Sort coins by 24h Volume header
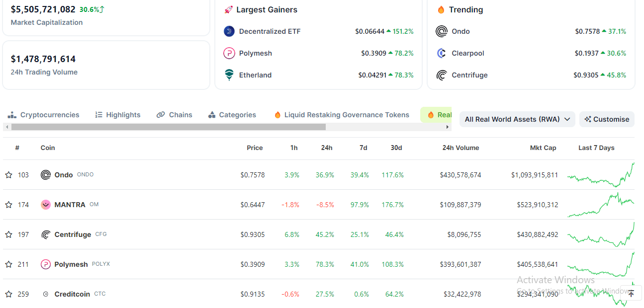 460,148
